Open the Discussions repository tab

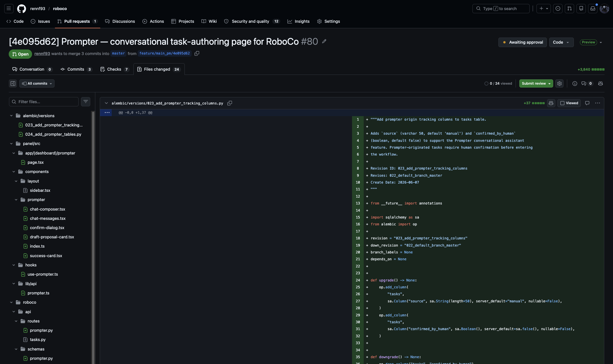(120, 21)
